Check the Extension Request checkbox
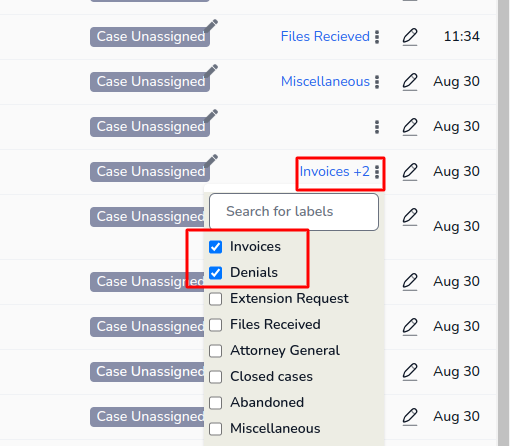Image resolution: width=510 pixels, height=446 pixels. click(x=216, y=299)
